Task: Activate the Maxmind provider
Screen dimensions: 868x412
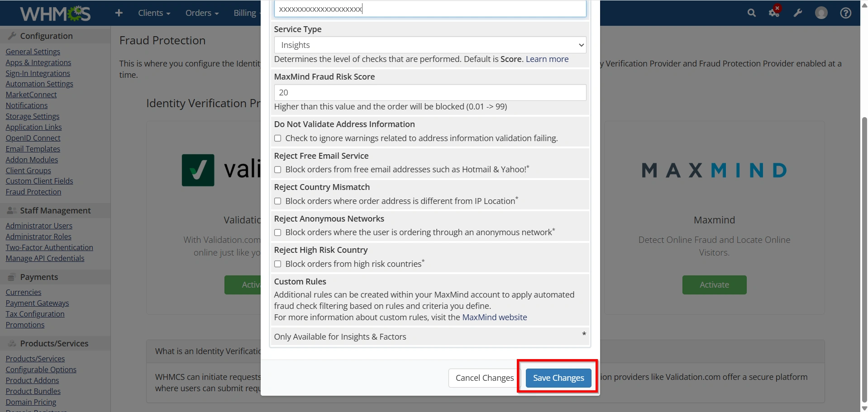Action: point(714,285)
